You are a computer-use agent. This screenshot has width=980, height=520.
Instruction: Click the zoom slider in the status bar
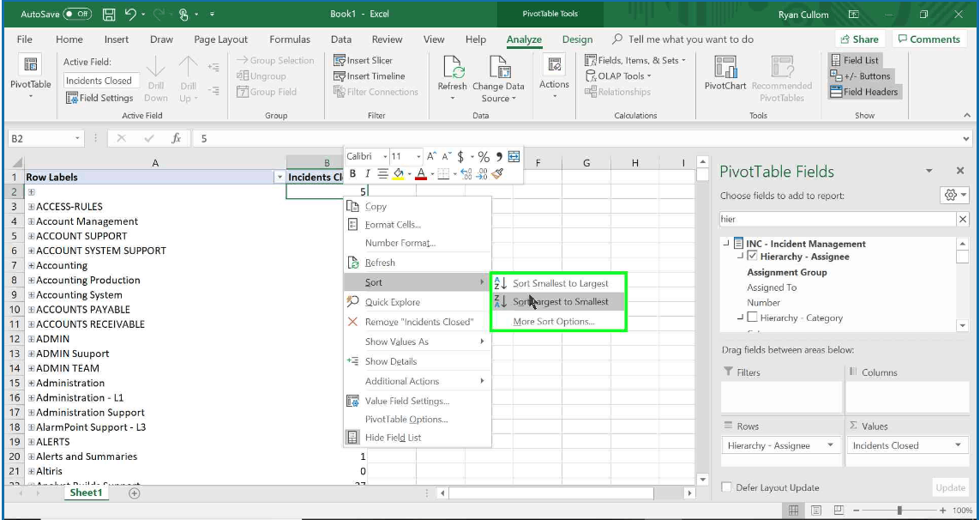[x=899, y=510]
